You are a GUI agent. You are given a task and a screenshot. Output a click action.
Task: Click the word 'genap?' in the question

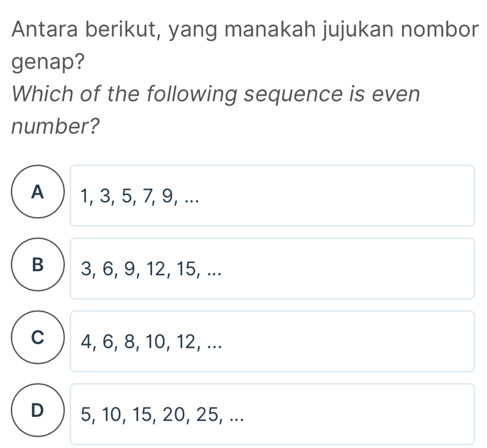[x=47, y=63]
